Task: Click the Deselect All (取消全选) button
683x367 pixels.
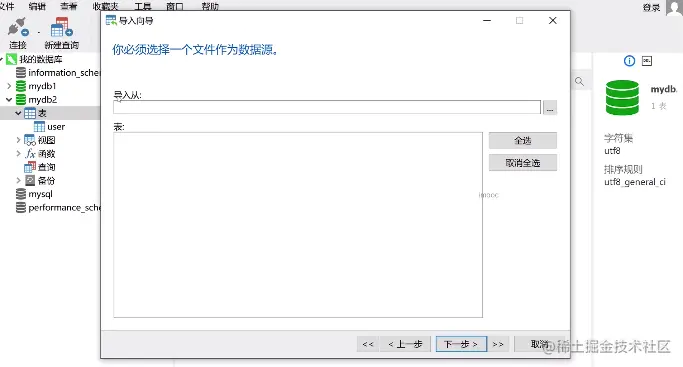Action: pos(523,163)
